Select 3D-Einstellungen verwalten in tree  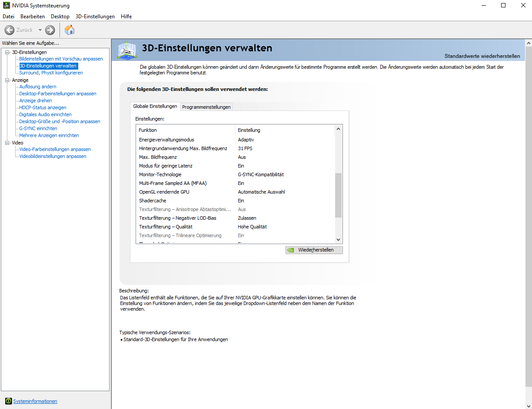click(48, 66)
